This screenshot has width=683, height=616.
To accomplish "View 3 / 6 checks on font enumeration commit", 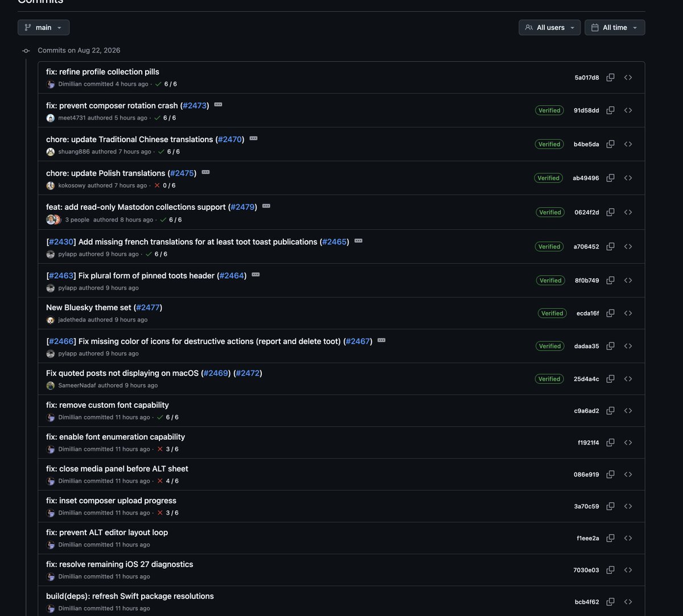I will [168, 449].
